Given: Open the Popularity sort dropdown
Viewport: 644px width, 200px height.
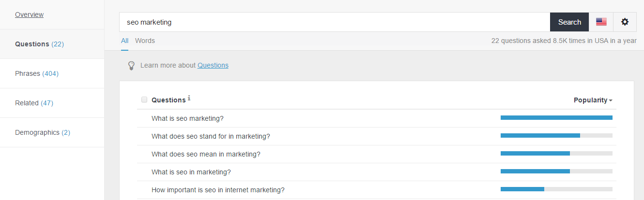Looking at the screenshot, I should pos(593,100).
